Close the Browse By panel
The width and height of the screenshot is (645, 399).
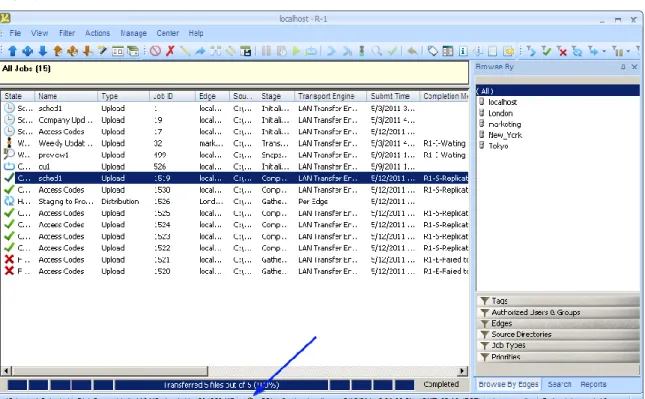[634, 67]
